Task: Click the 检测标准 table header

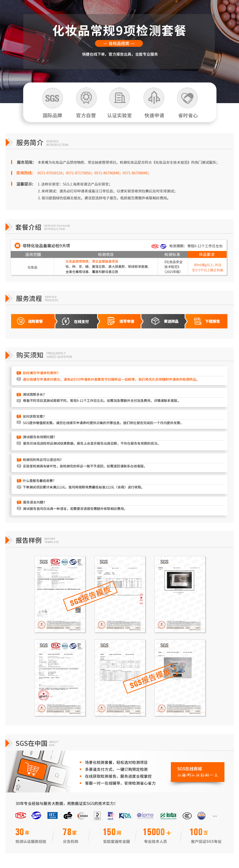Action: [x=172, y=254]
